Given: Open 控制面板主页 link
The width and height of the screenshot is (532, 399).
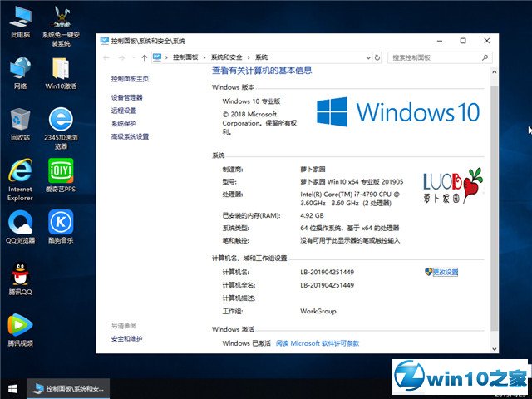Looking at the screenshot, I should (x=130, y=79).
